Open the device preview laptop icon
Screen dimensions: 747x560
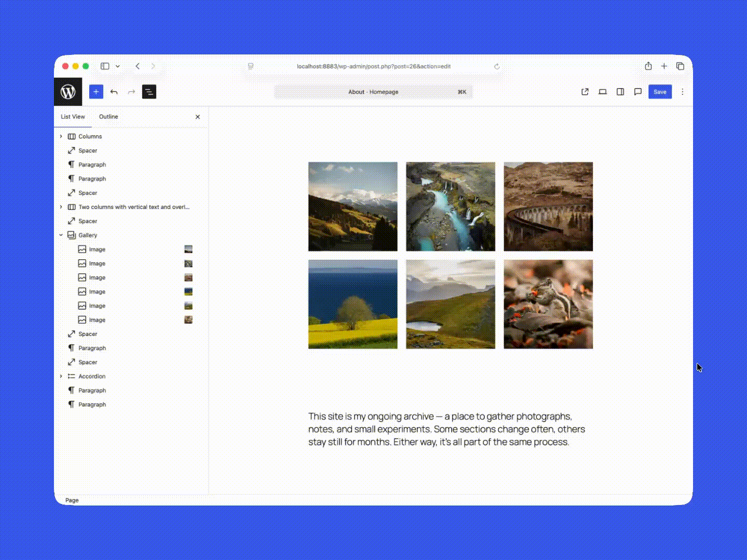coord(602,92)
